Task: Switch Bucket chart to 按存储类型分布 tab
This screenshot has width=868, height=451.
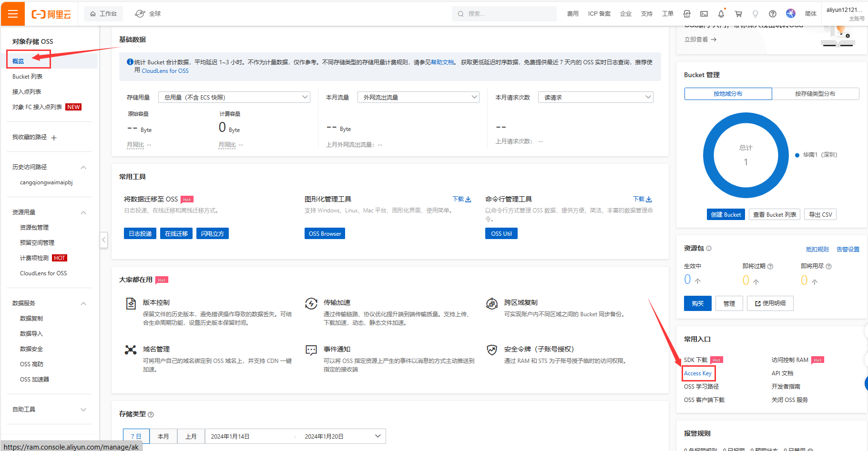Action: [x=815, y=94]
